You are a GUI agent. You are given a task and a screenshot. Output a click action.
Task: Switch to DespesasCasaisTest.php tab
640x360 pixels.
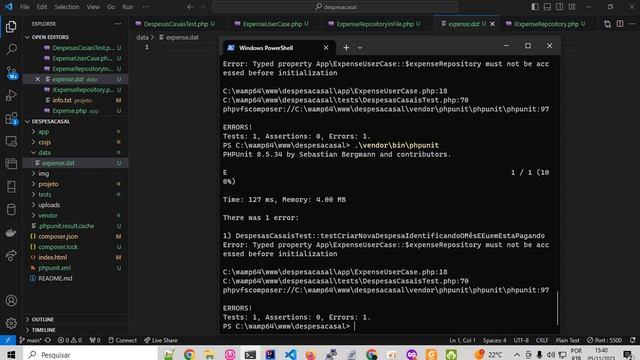point(175,24)
